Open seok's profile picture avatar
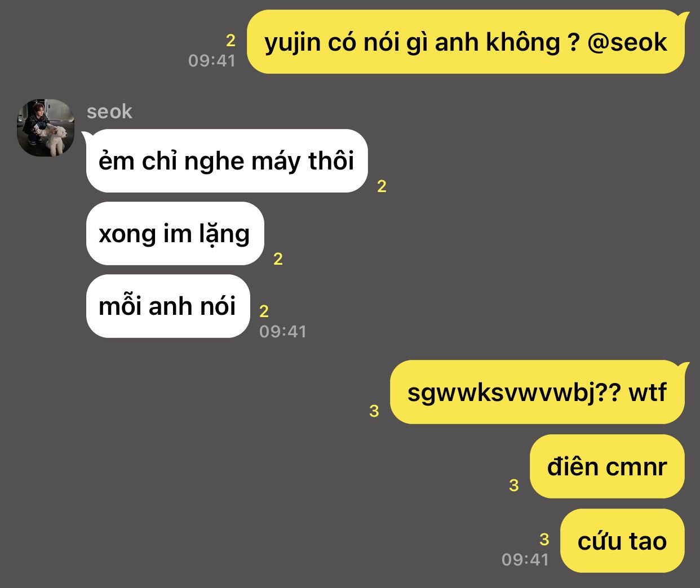Viewport: 700px width, 588px height. click(x=46, y=128)
